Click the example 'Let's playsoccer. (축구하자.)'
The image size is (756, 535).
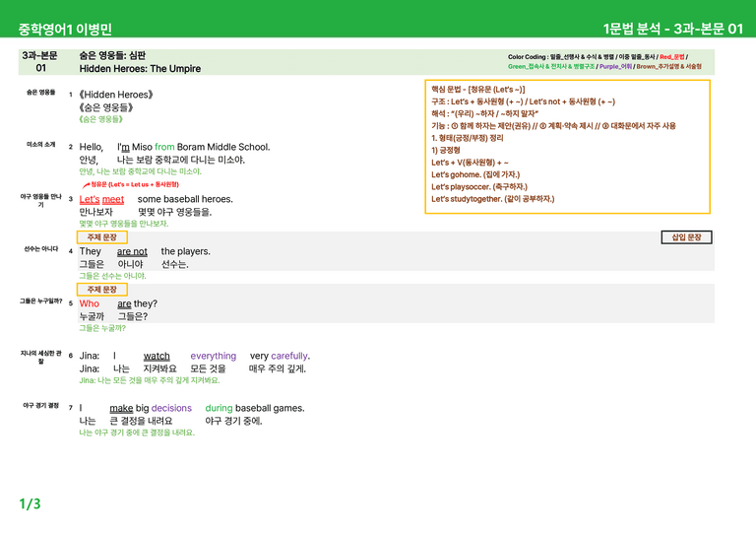point(479,186)
